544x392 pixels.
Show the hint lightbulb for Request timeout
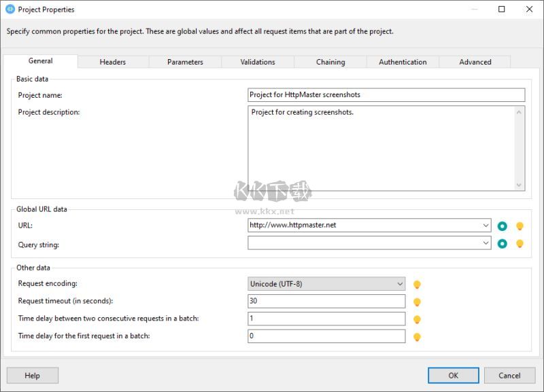point(418,302)
